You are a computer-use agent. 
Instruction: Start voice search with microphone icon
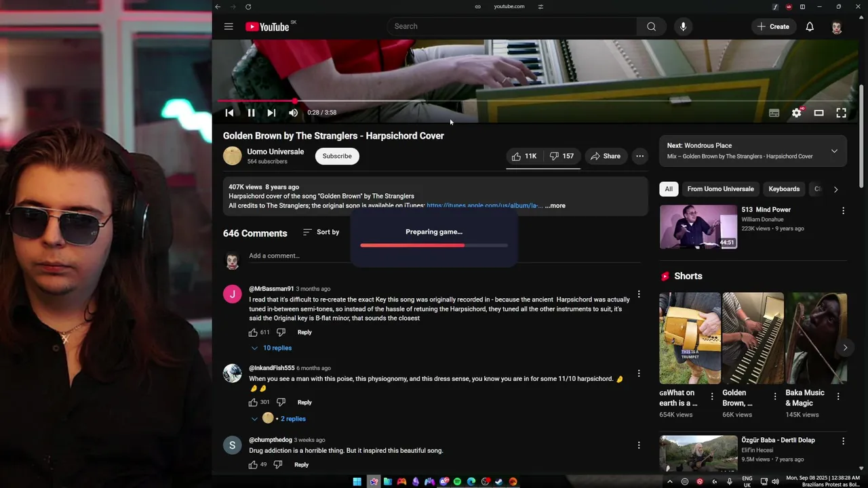[683, 26]
